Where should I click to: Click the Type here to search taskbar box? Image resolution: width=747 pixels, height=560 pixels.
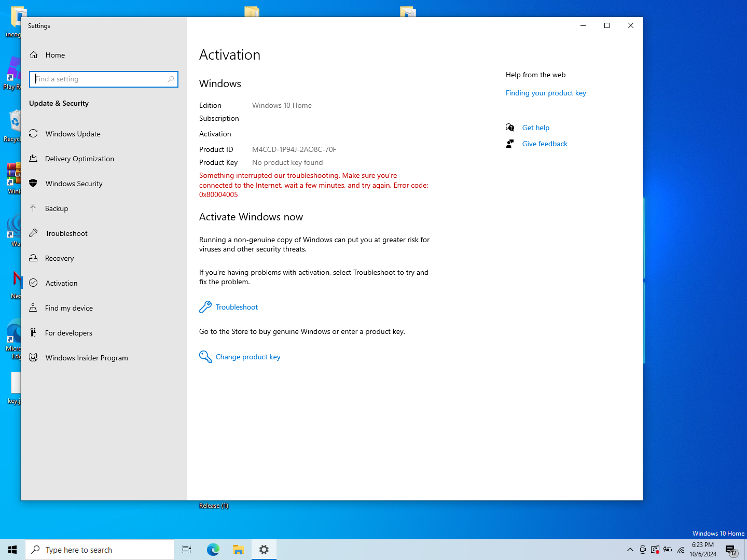(100, 550)
